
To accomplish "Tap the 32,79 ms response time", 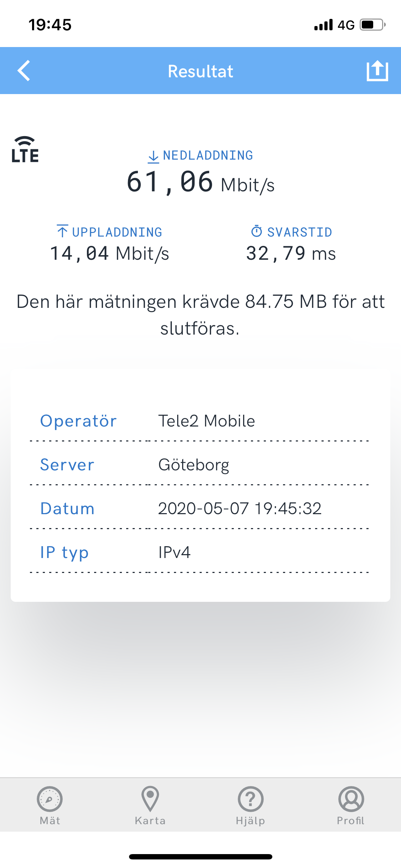I will coord(291,253).
